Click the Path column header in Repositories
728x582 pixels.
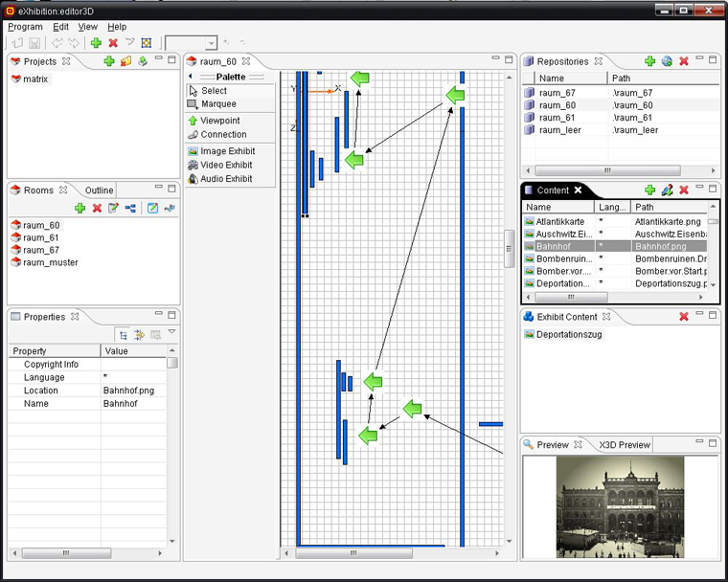click(663, 78)
